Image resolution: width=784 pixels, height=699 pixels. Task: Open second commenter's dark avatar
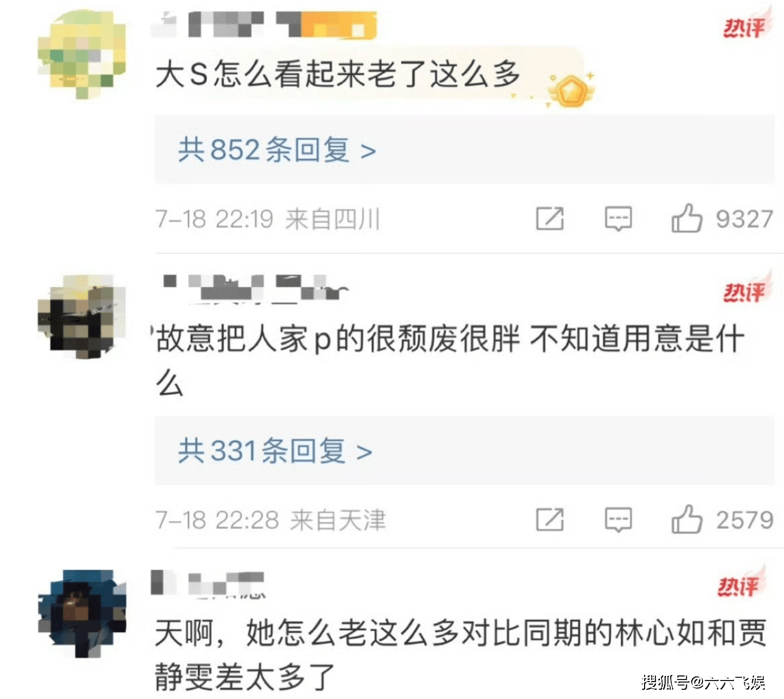coord(82,317)
